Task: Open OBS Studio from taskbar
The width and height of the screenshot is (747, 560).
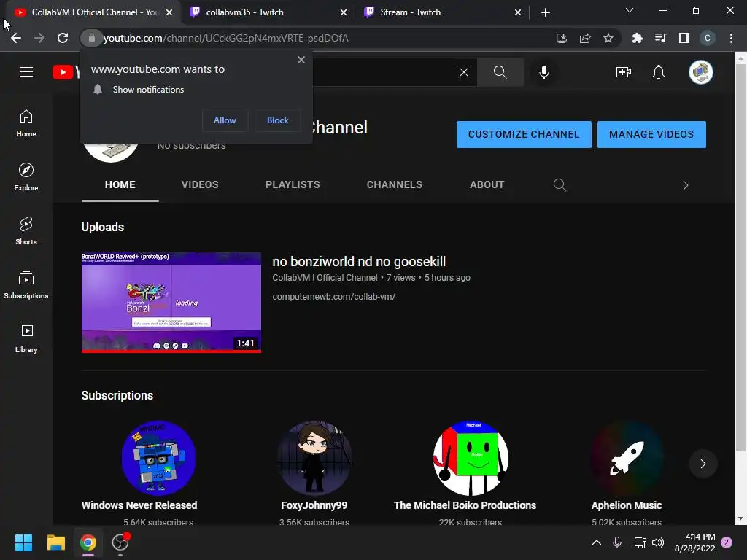Action: point(120,542)
